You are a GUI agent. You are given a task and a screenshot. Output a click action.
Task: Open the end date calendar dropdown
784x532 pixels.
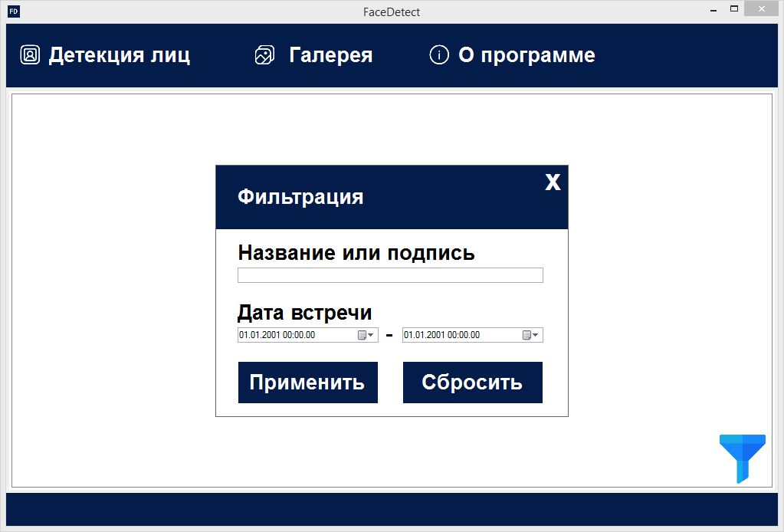[531, 335]
